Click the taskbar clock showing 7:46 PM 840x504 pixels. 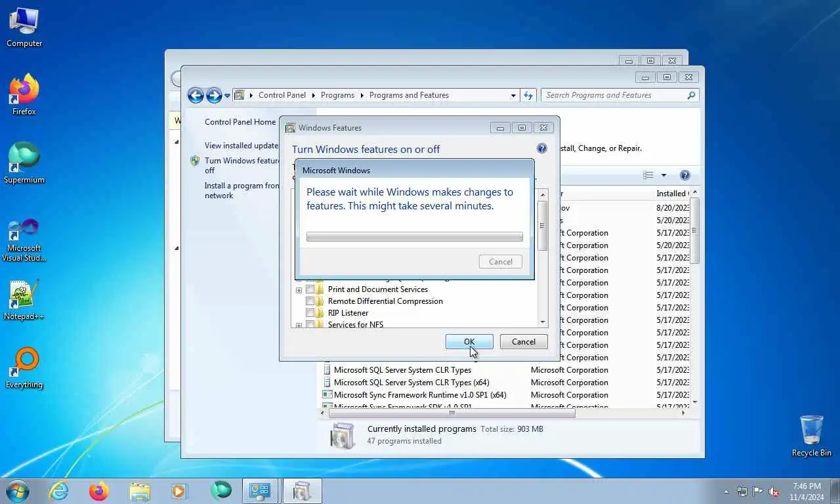pyautogui.click(x=807, y=492)
